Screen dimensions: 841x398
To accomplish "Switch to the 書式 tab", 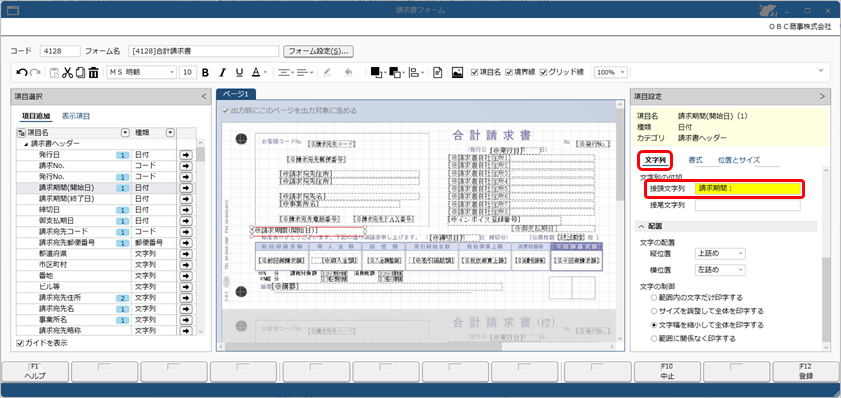I will [696, 160].
